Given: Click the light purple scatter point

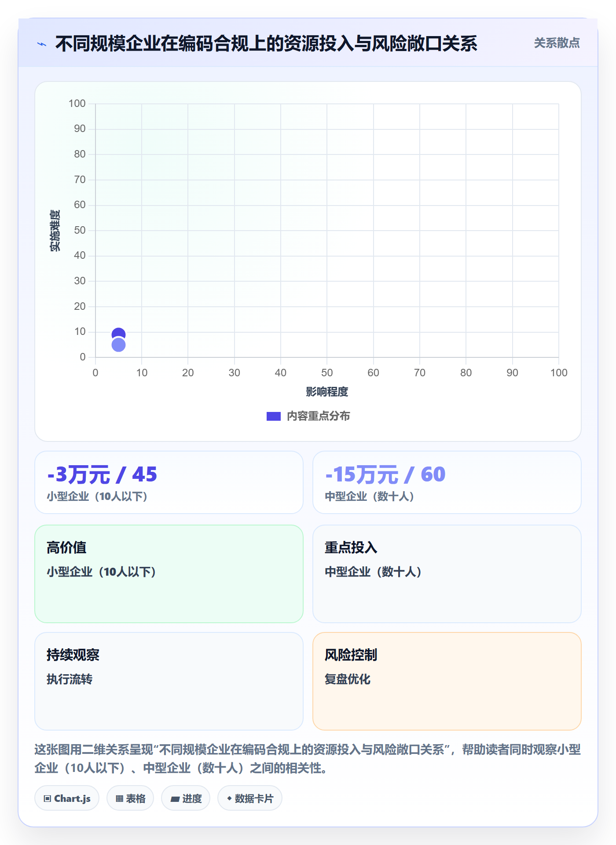Looking at the screenshot, I should pos(118,345).
